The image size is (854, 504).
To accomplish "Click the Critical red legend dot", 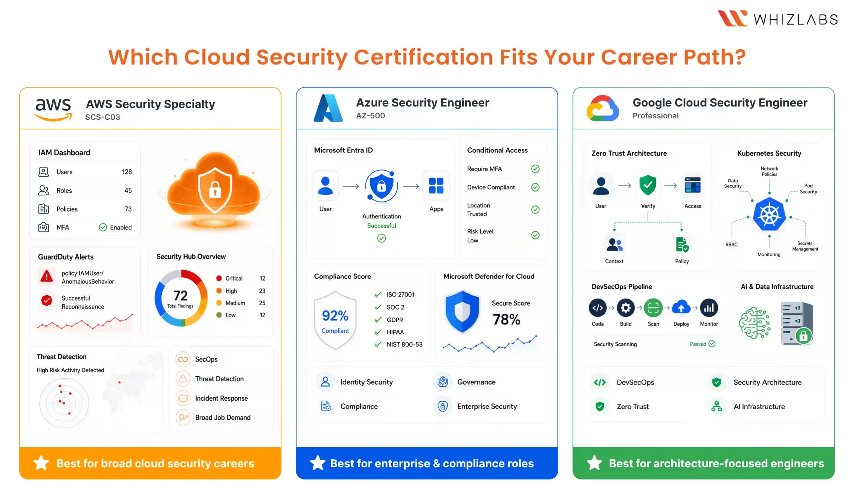I will (219, 278).
